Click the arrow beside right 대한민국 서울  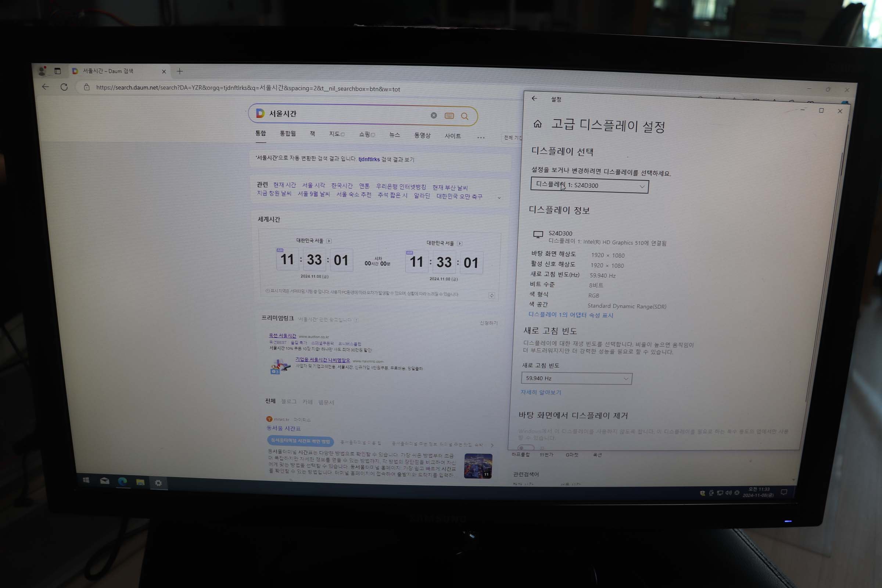(x=460, y=243)
